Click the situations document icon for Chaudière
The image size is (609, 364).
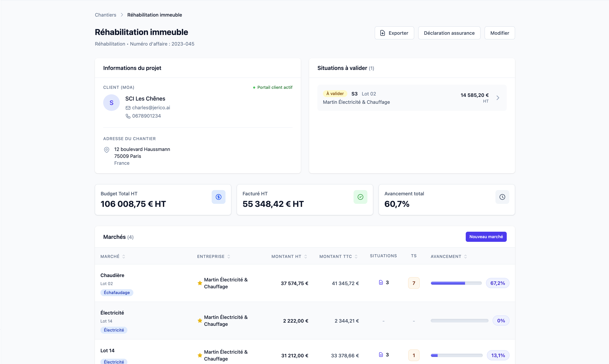point(381,283)
